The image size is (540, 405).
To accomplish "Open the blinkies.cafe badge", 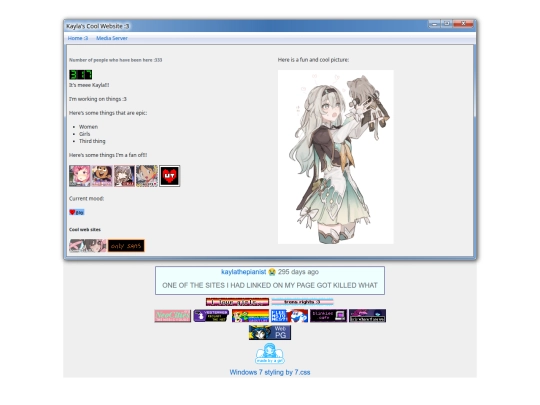I will 328,316.
